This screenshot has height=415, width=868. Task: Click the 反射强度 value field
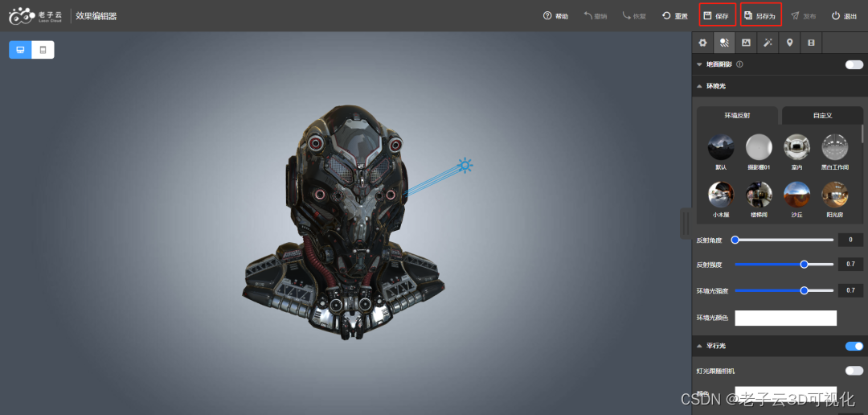click(850, 265)
